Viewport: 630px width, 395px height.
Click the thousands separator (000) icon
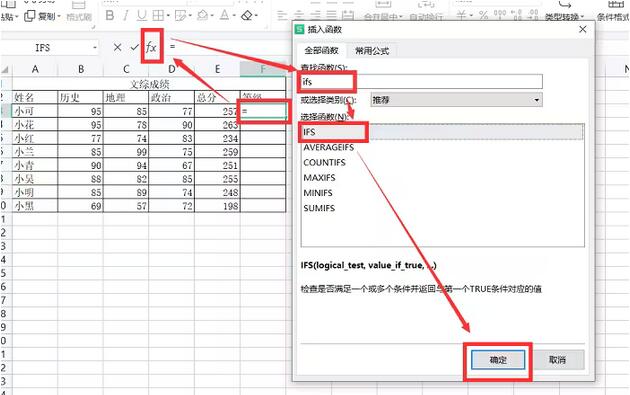click(500, 15)
